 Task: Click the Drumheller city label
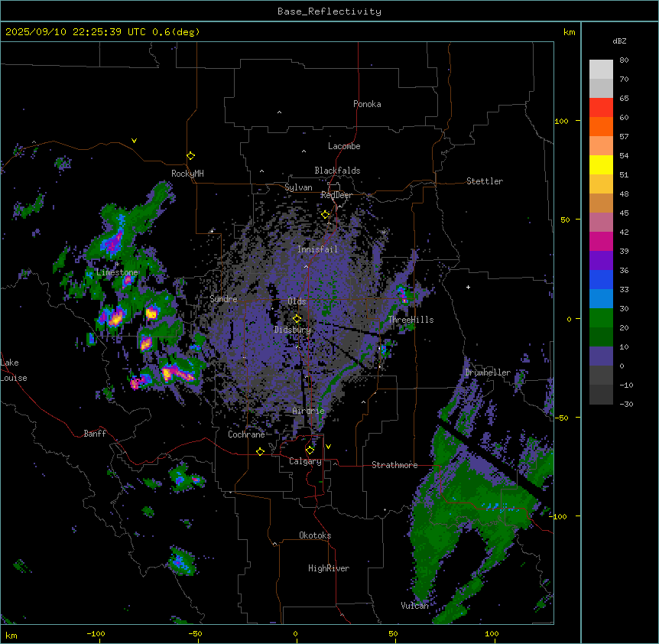tap(488, 372)
